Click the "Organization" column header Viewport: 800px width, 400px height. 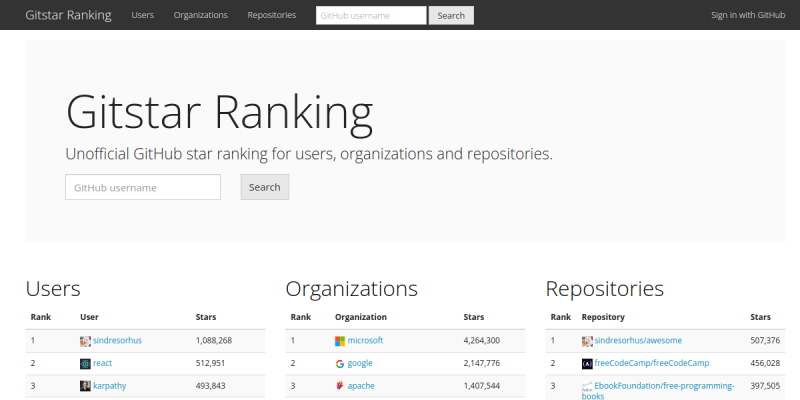[x=361, y=317]
